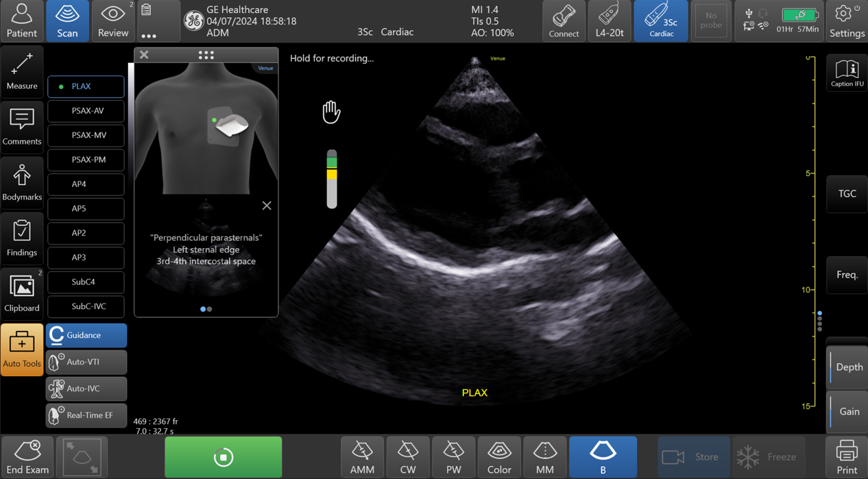Open the Depth adjustment control
Viewport: 868px width, 479px height.
(x=848, y=367)
